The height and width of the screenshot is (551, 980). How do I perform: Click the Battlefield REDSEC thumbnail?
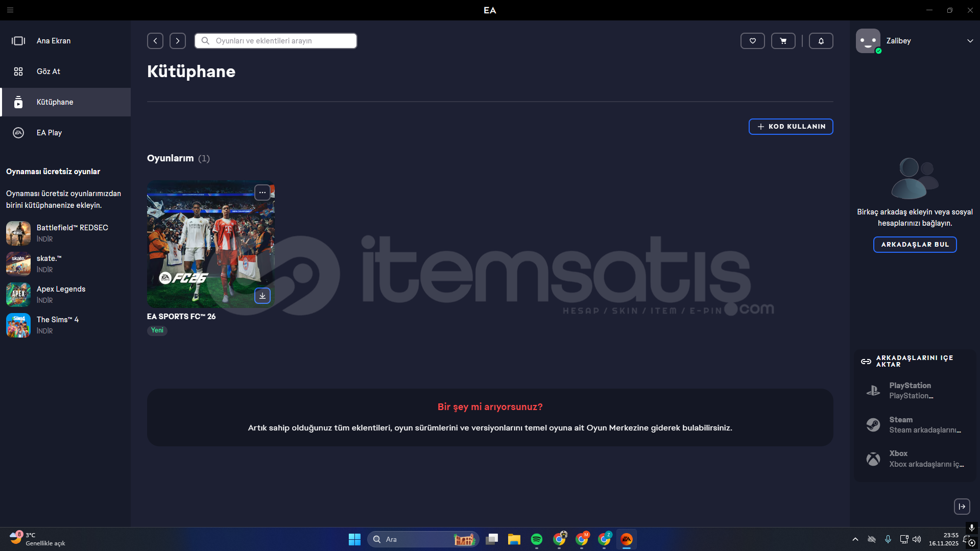(18, 233)
